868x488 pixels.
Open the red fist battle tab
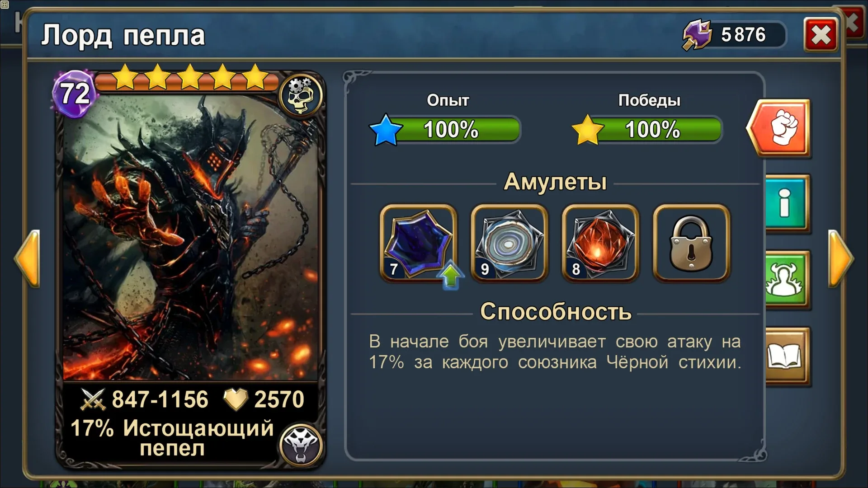(778, 128)
